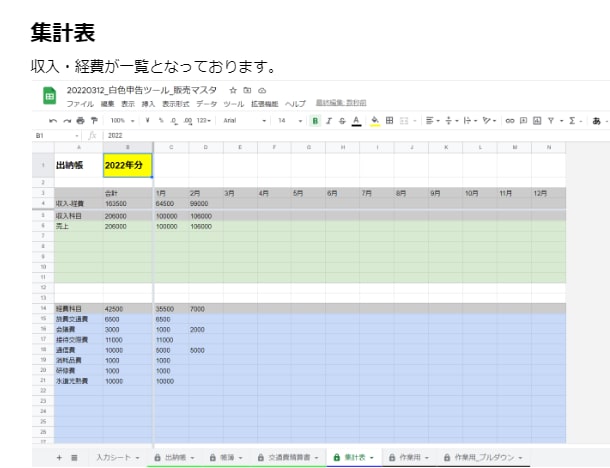610x468 pixels.
Task: Toggle italic formatting
Action: 329,121
